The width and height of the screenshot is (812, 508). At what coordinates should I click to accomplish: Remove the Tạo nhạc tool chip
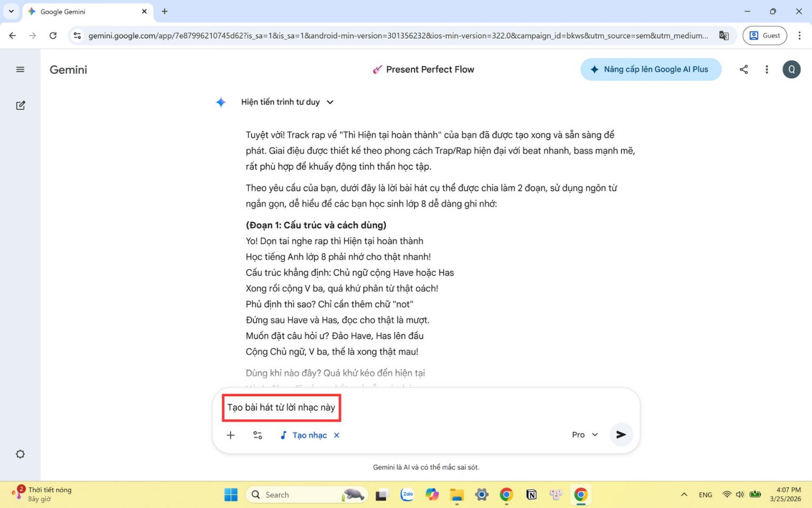336,435
